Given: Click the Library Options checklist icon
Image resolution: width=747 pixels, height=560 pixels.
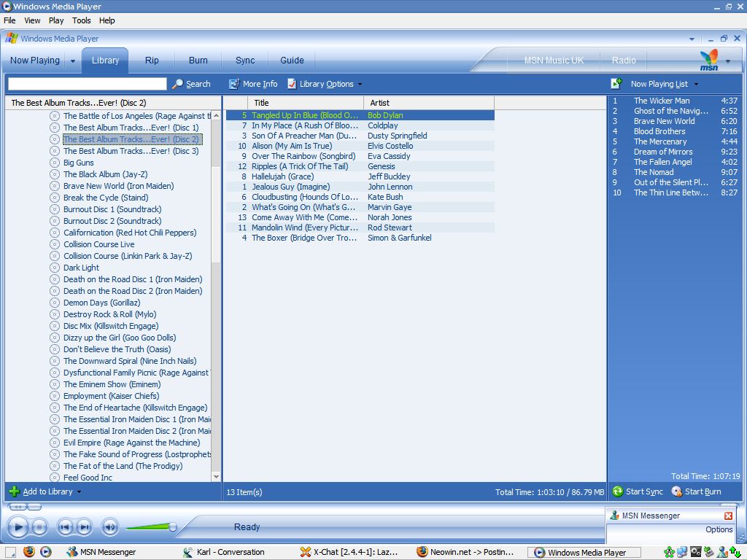Looking at the screenshot, I should coord(292,84).
